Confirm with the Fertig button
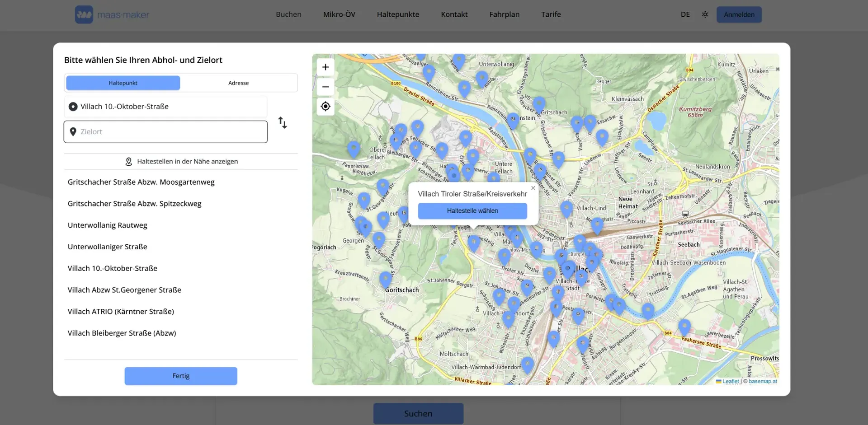 coord(181,376)
